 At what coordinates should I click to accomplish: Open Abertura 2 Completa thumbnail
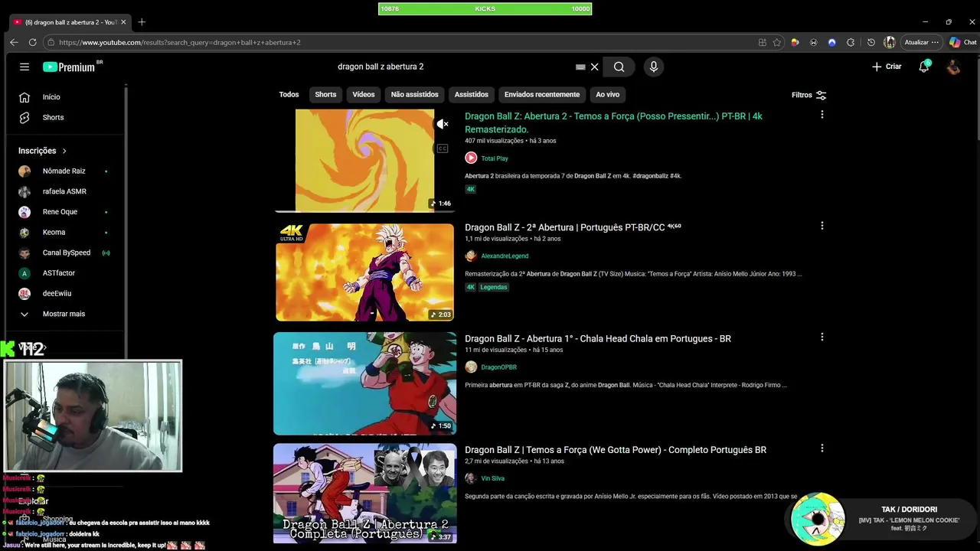[364, 494]
